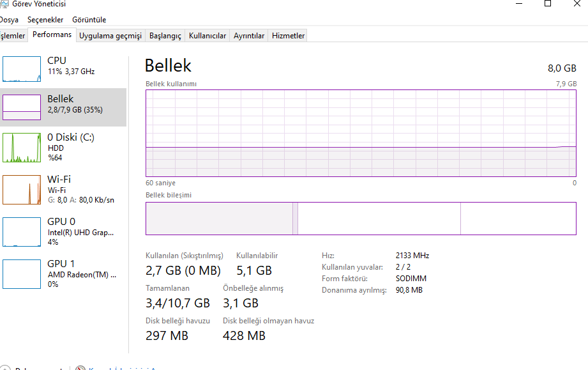Open the Seçenekler menu

pos(45,20)
